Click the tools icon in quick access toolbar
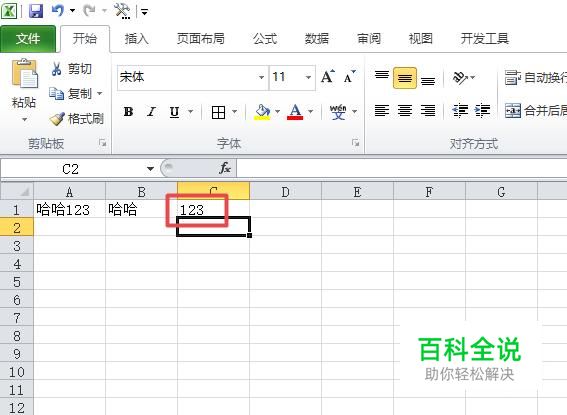The image size is (567, 415). click(x=122, y=11)
